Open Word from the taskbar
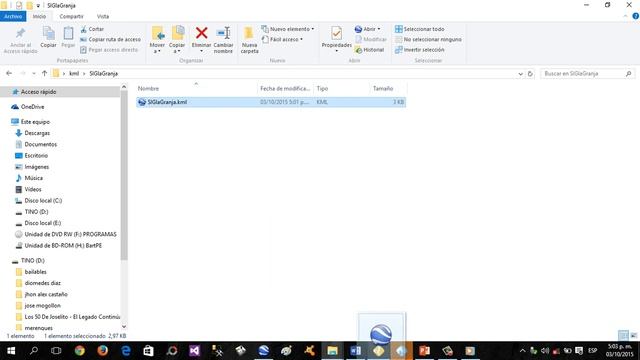640x360 pixels. [356, 351]
